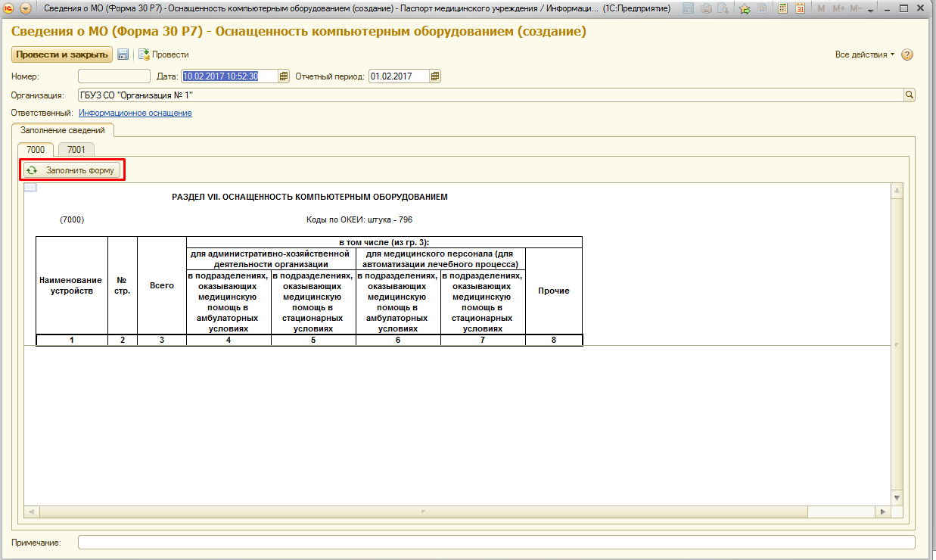The height and width of the screenshot is (560, 936).
Task: Open calendar picker for Отчетный период
Action: pyautogui.click(x=435, y=76)
